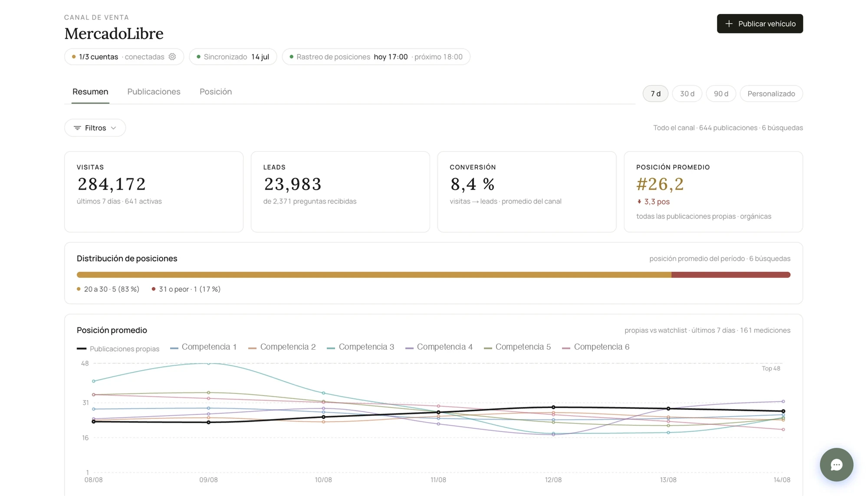The width and height of the screenshot is (868, 496).
Task: Click the red 31 o peor distribution segment
Action: [x=731, y=274]
